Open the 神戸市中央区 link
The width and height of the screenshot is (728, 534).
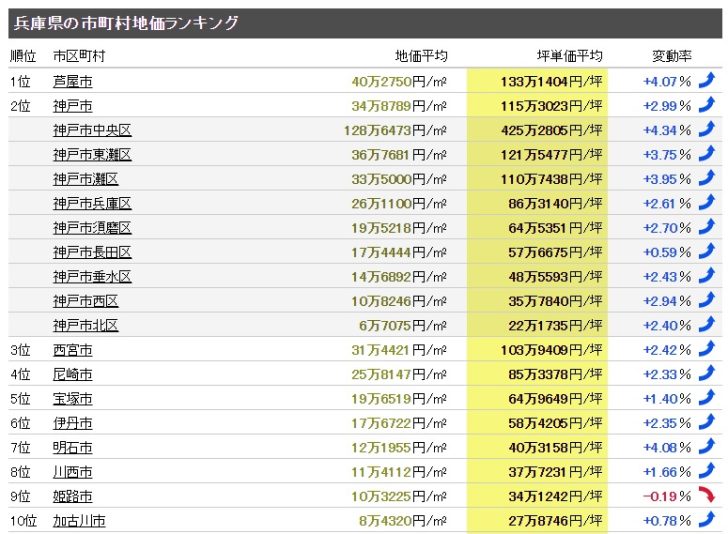(92, 130)
